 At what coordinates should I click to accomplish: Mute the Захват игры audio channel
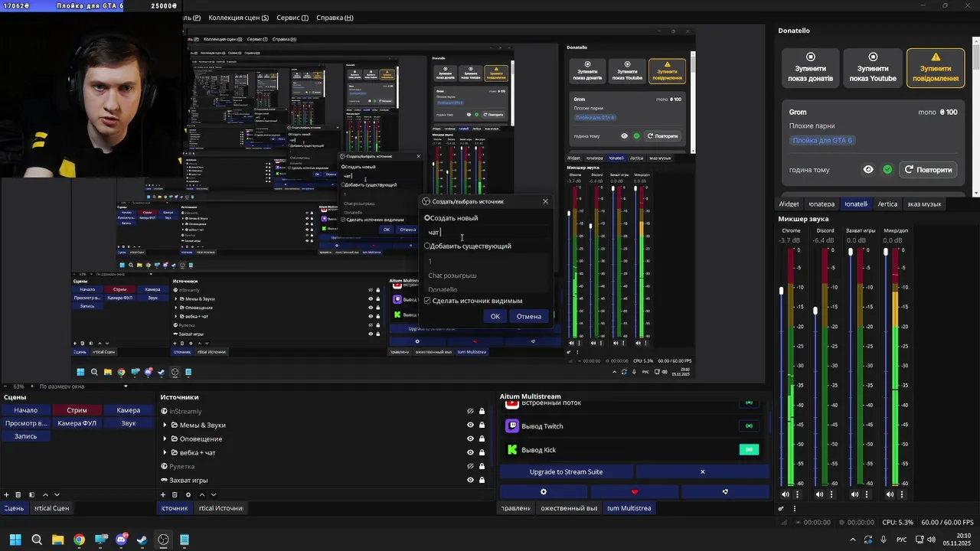coord(854,494)
